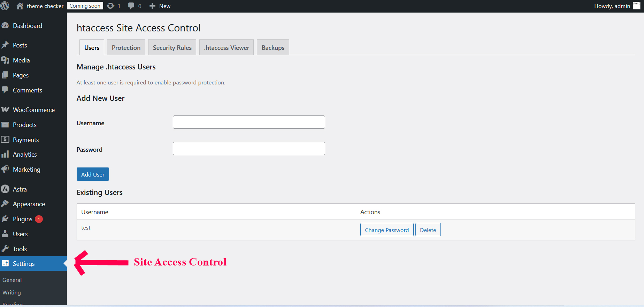Click the WordPress logo icon
The width and height of the screenshot is (644, 307).
tap(5, 6)
